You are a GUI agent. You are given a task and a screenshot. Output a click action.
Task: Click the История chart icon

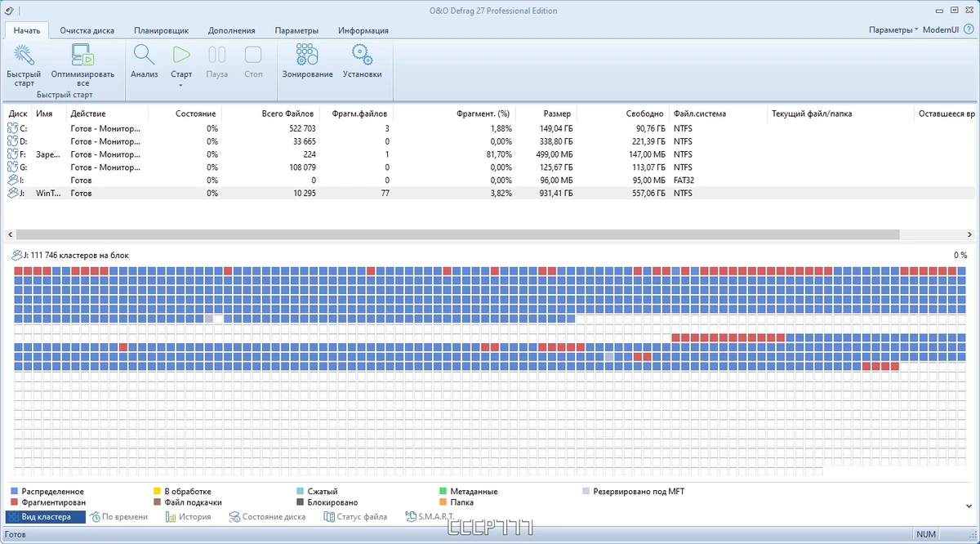(x=171, y=516)
